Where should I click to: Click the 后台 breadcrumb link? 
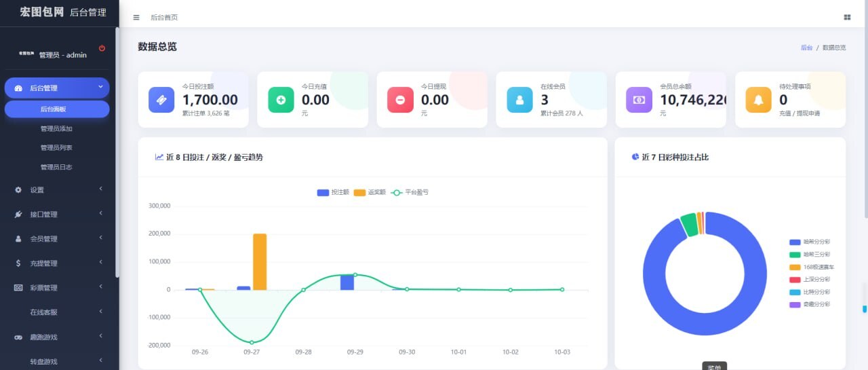pos(806,48)
